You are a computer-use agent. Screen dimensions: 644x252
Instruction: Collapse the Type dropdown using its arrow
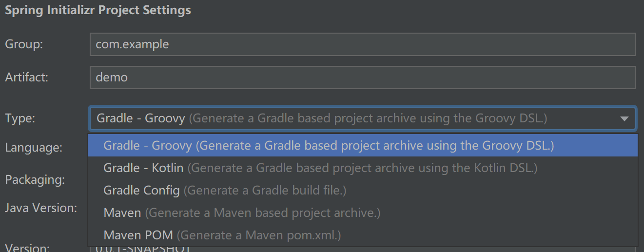[624, 118]
